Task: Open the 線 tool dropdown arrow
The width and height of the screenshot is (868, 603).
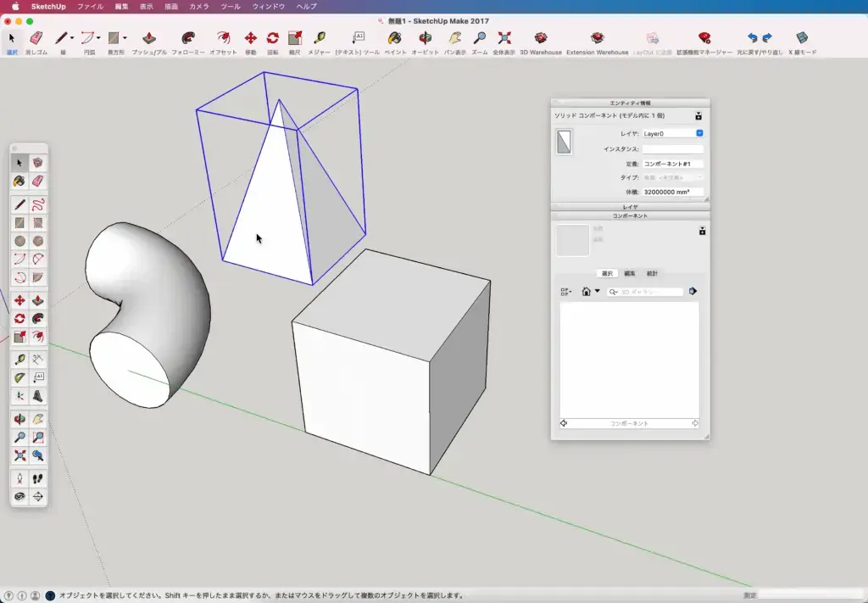Action: (72, 37)
